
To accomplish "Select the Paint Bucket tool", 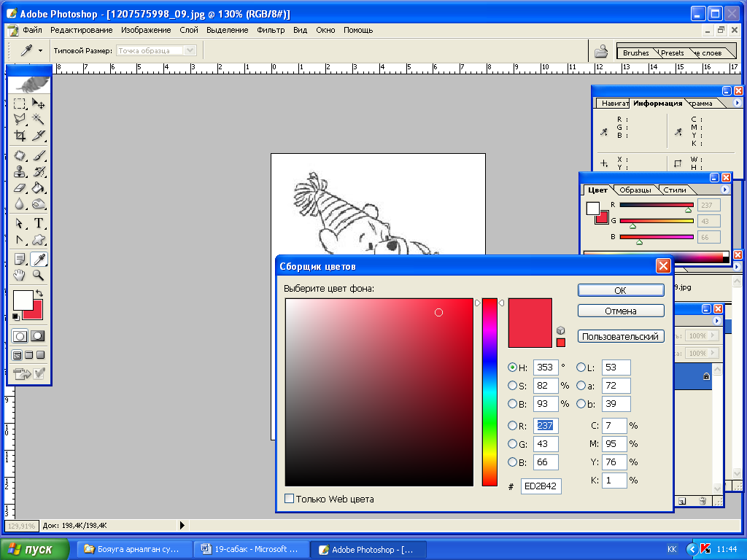I will tap(38, 188).
